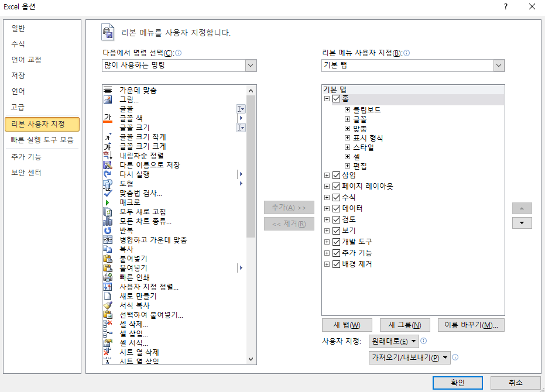Click the 새 탭 button
This screenshot has width=545, height=392.
347,325
